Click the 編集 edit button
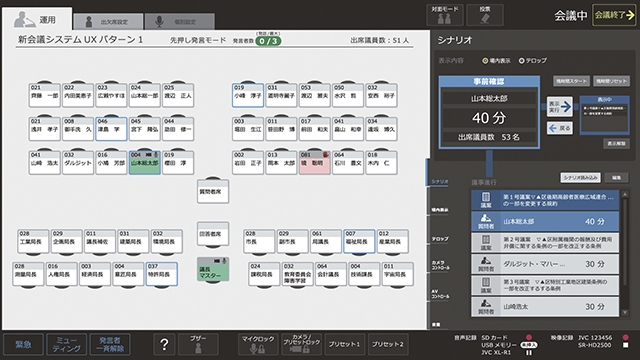This screenshot has height=360, width=640. [x=616, y=178]
